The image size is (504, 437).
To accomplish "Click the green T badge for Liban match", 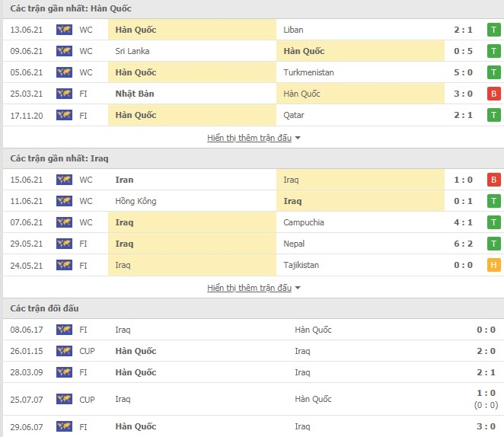I will 493,30.
